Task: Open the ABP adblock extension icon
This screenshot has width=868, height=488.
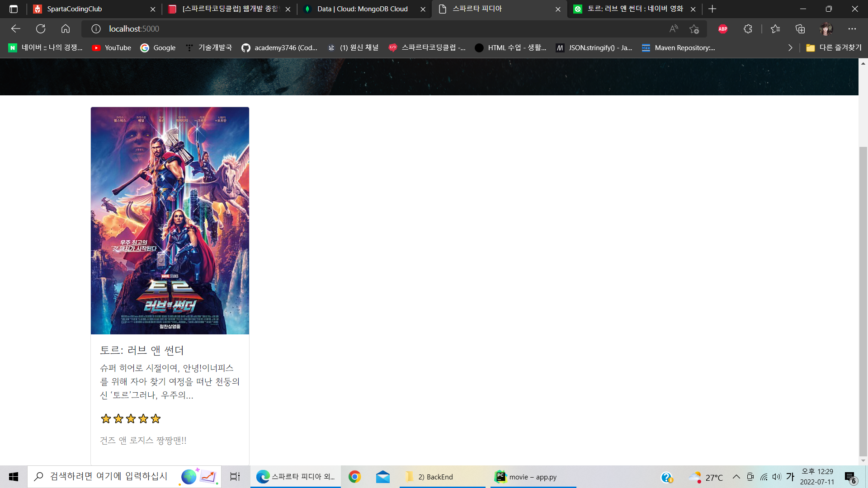Action: [723, 29]
